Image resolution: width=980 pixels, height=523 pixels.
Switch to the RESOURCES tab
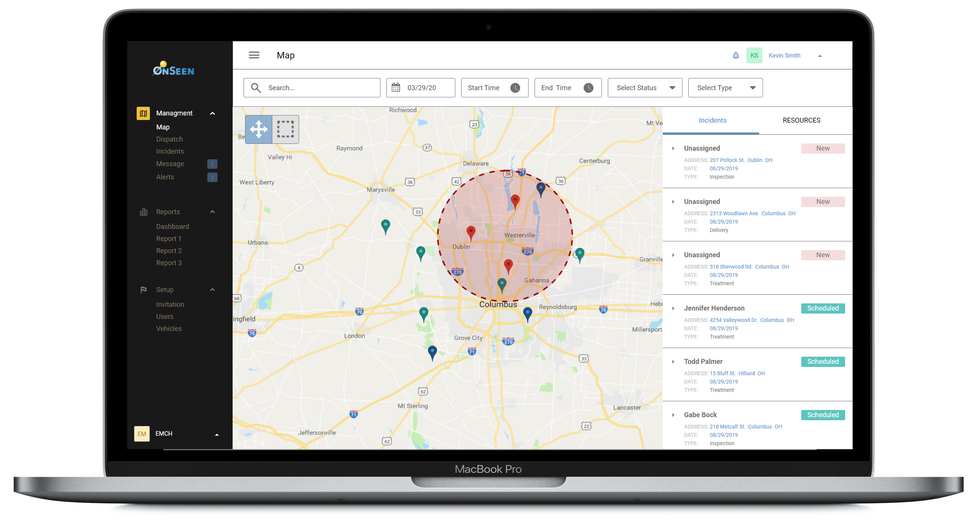801,121
